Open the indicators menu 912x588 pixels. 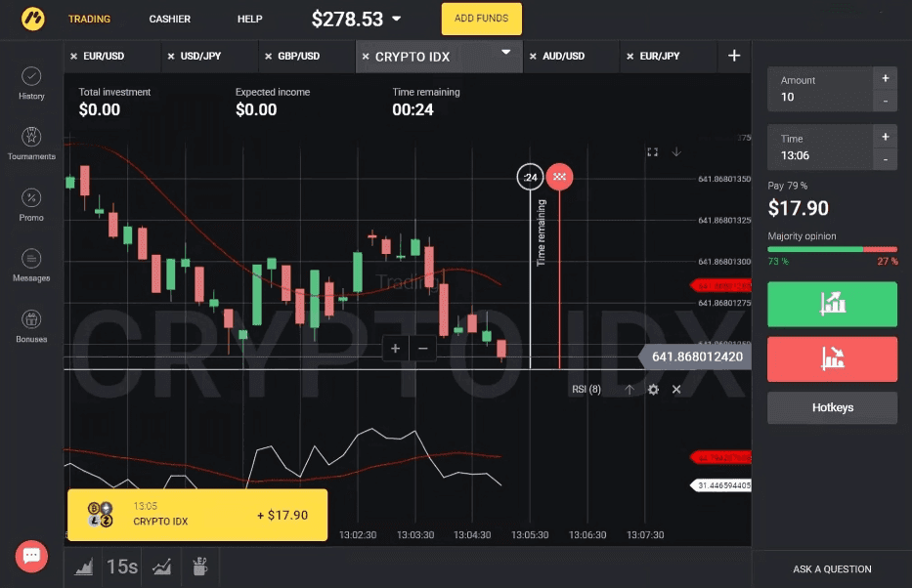pos(161,567)
